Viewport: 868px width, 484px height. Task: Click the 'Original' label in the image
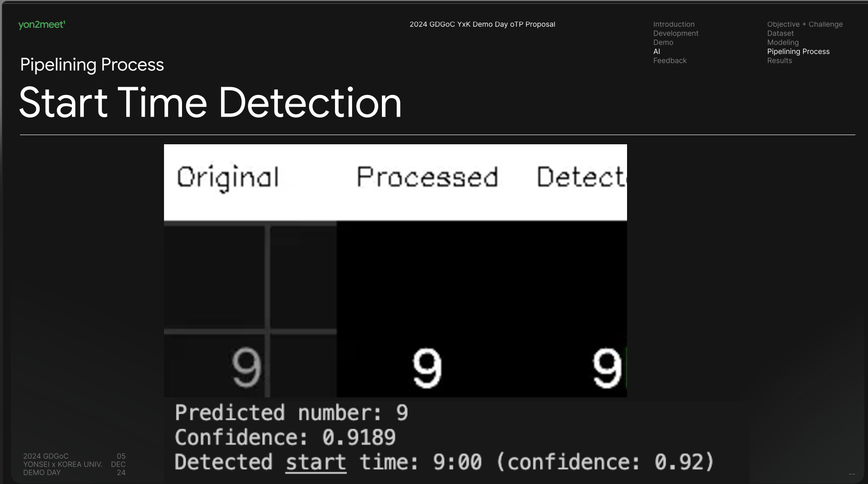228,178
